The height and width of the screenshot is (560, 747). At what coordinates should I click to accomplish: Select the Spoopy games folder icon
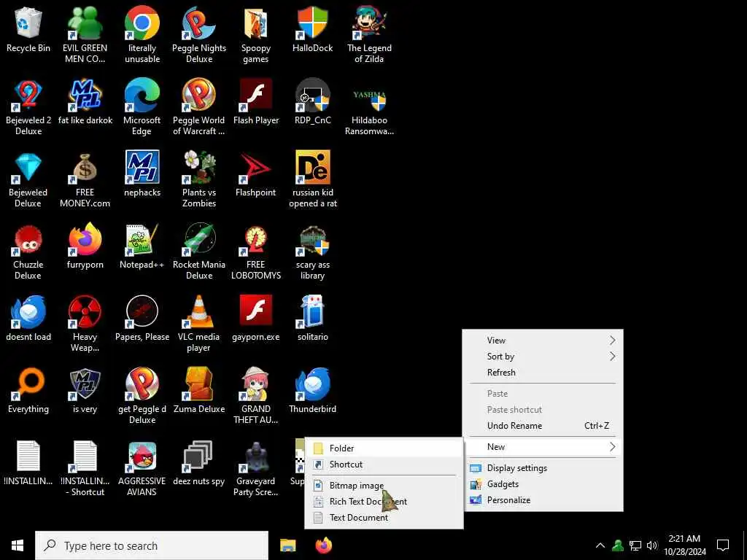point(256,36)
